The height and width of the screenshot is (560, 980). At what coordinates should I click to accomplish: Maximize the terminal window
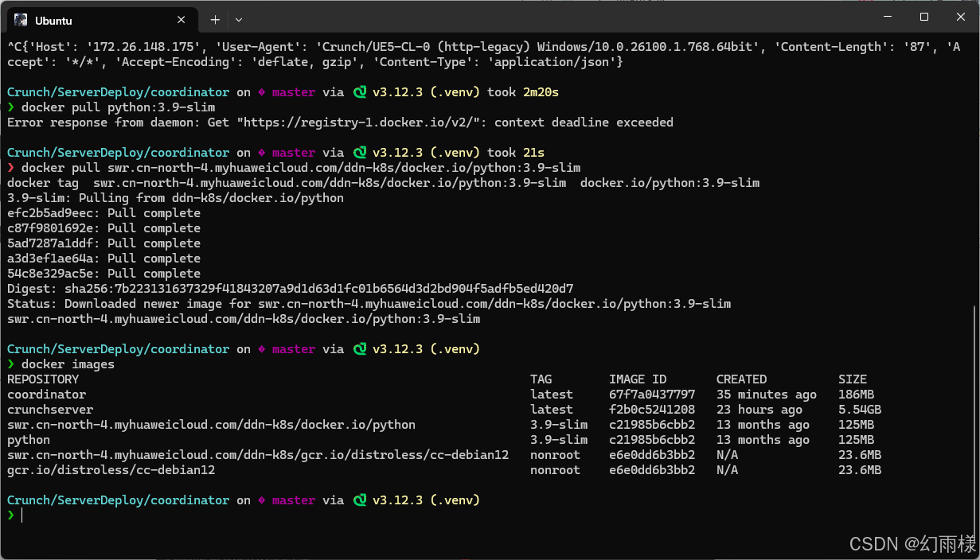coord(924,17)
